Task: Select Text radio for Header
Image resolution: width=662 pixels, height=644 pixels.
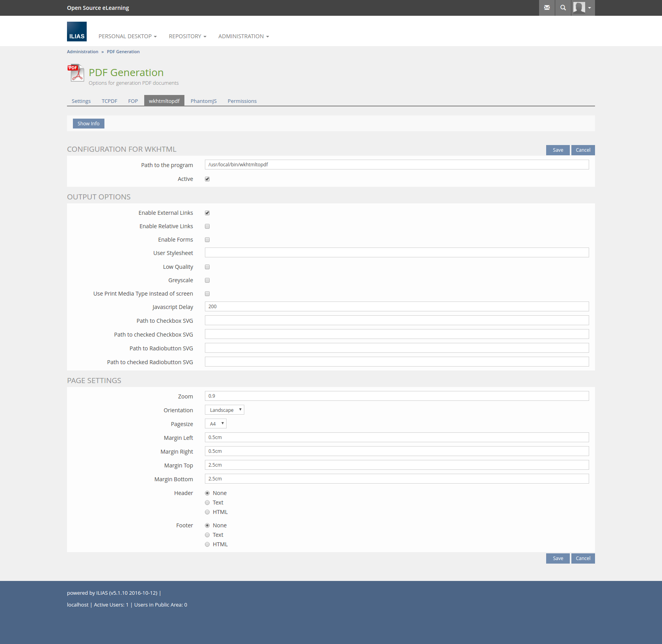Action: coord(207,503)
